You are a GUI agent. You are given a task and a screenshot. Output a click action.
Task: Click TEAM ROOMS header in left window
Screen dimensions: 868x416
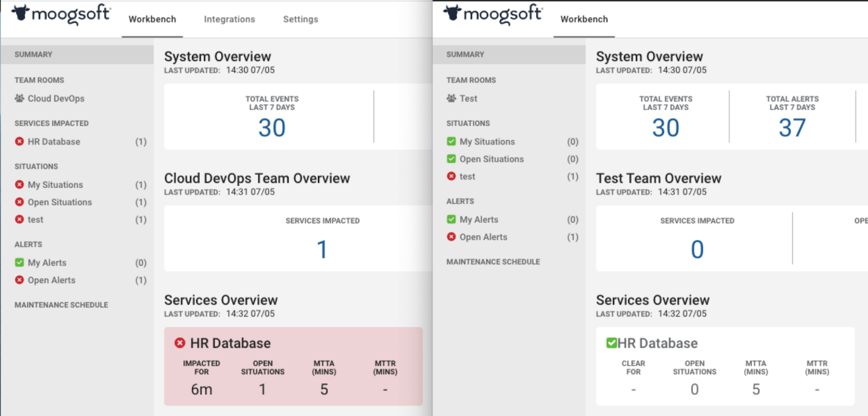[39, 80]
